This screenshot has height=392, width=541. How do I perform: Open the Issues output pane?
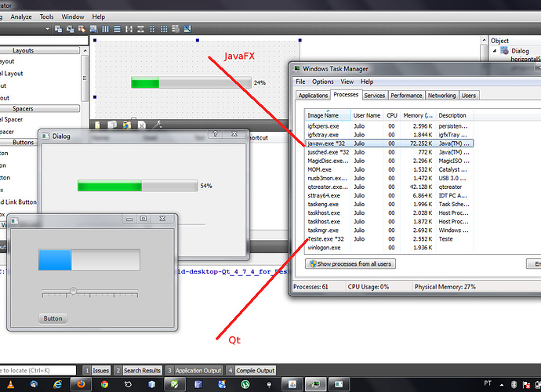(x=96, y=371)
